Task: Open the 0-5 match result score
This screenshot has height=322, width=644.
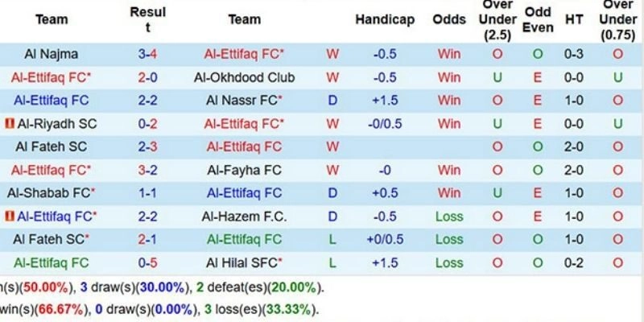Action: point(147,263)
